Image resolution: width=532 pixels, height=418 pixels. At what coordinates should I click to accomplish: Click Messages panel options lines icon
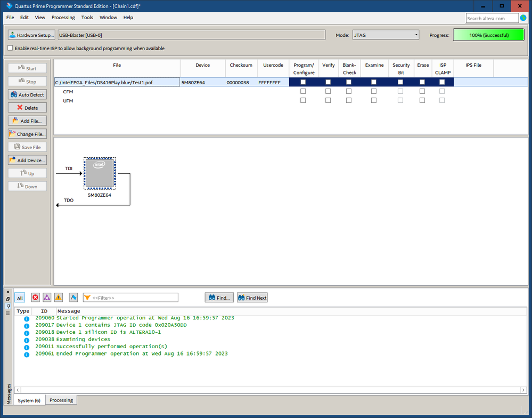(8, 313)
